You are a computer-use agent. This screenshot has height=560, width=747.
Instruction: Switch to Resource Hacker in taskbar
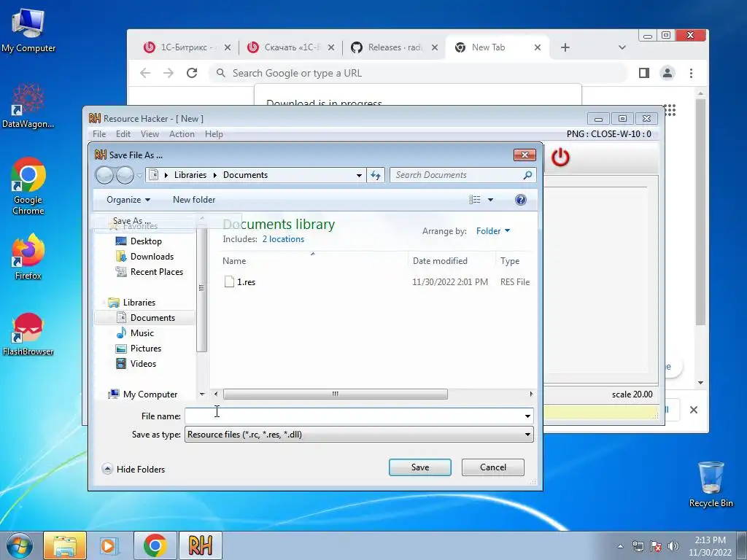click(x=200, y=545)
